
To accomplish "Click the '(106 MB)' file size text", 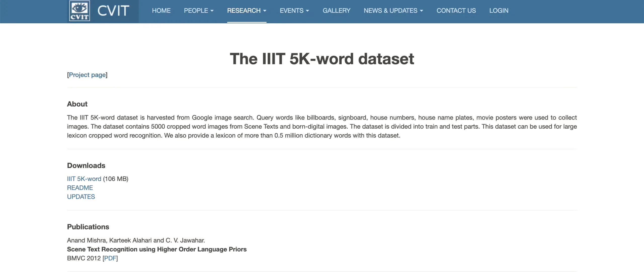I will coord(116,179).
